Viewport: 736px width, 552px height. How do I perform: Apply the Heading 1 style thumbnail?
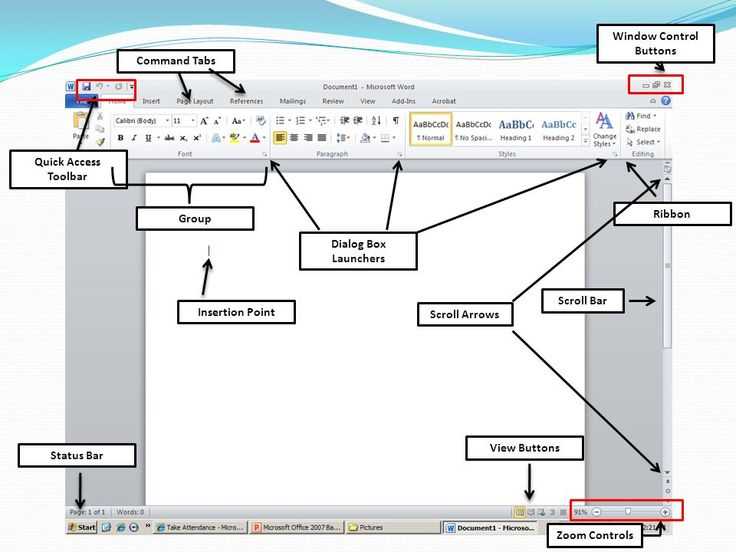pos(516,130)
